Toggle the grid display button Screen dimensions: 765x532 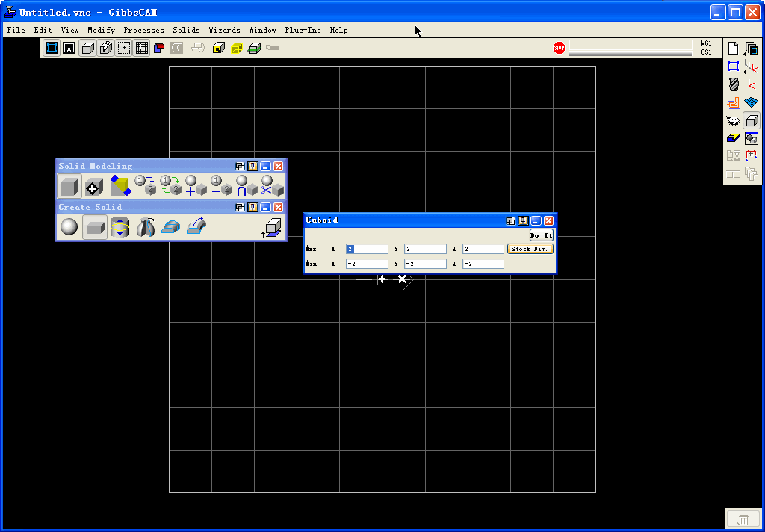[141, 48]
